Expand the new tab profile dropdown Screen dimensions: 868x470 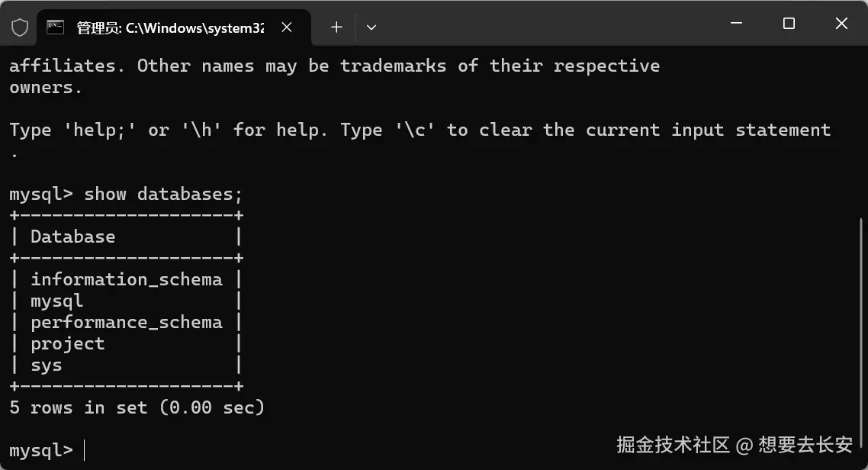coord(371,27)
